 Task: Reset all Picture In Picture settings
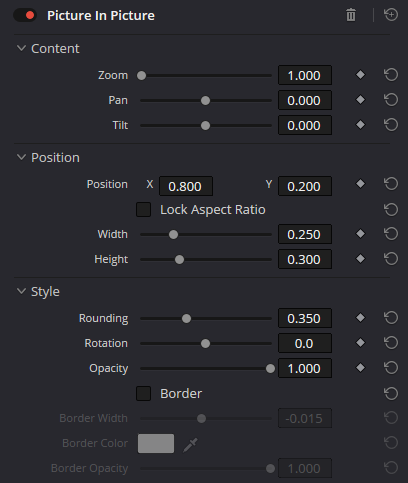391,15
